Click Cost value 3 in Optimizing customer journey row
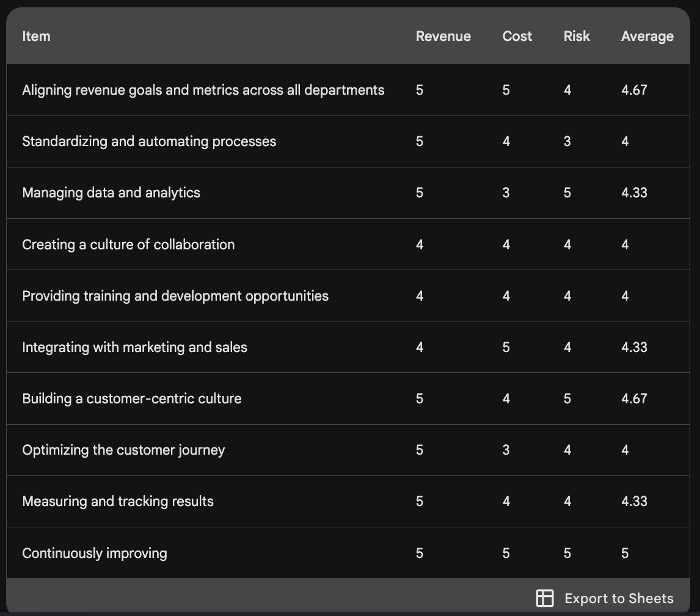 point(506,450)
